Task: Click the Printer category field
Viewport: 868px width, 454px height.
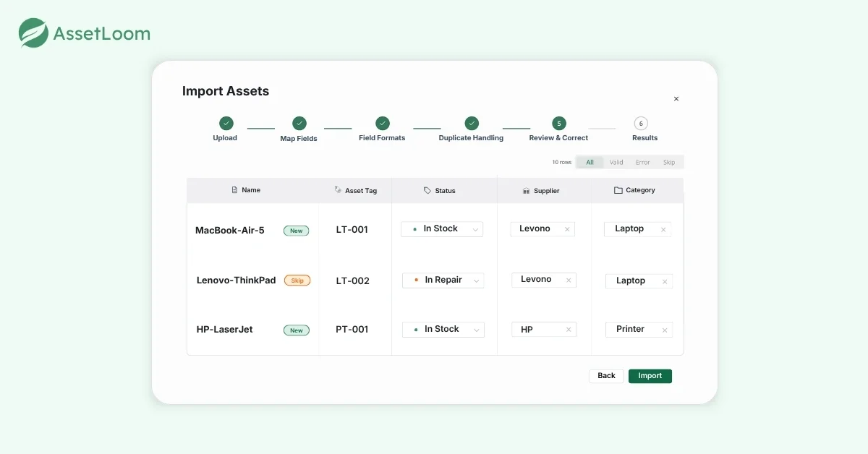Action: point(639,330)
